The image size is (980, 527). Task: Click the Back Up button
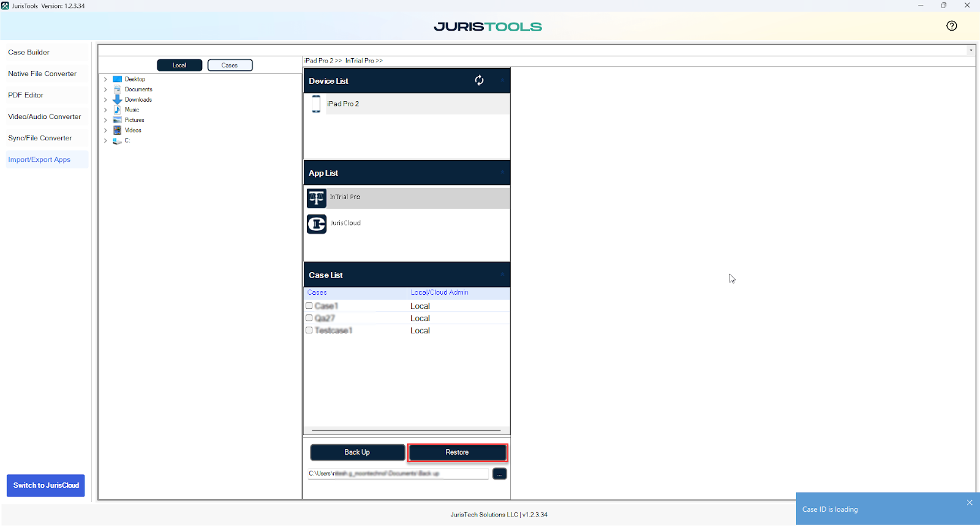[357, 452]
